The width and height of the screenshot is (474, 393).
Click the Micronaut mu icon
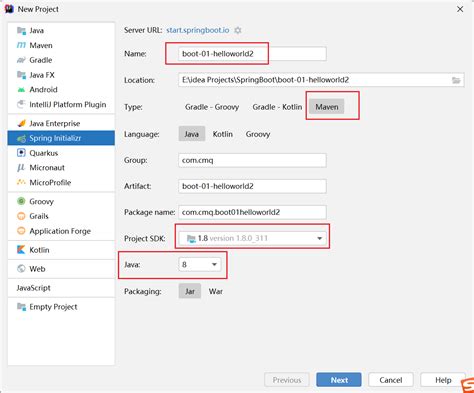coord(21,168)
